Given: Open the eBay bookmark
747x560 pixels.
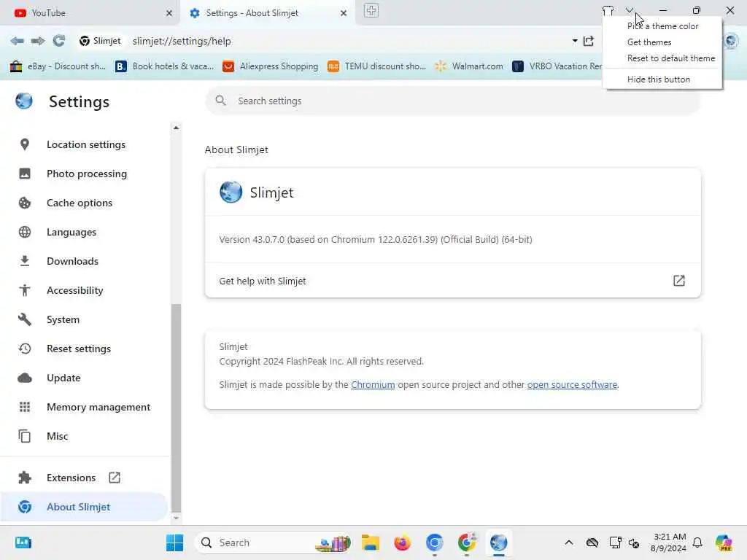Looking at the screenshot, I should click(58, 66).
